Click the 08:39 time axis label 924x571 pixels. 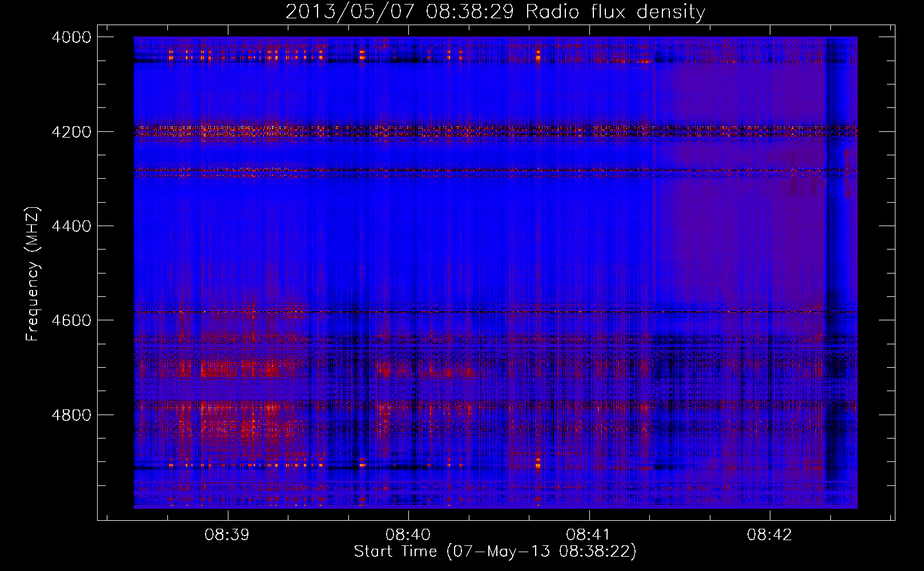tap(227, 535)
